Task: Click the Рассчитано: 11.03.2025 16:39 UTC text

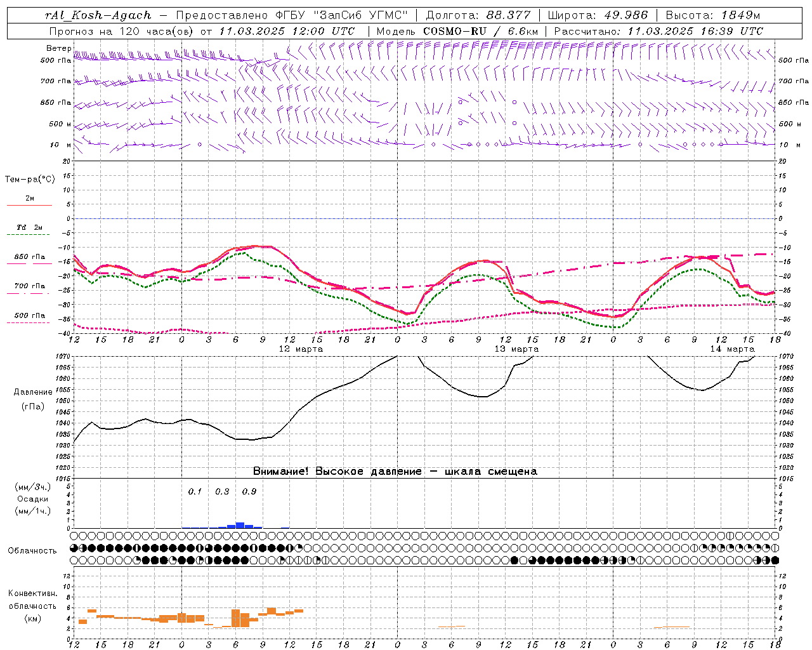Action: click(x=659, y=31)
